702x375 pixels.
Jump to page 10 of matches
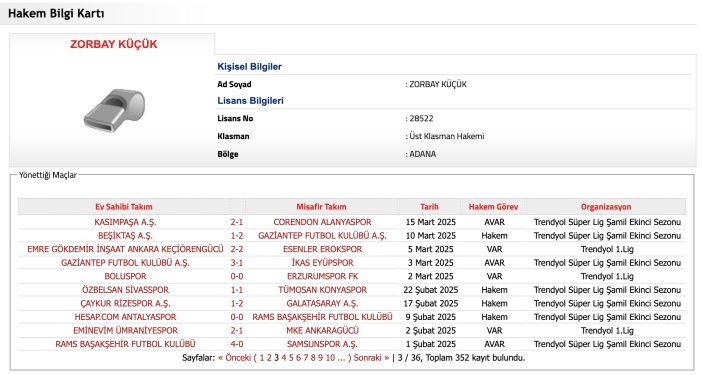tap(330, 358)
